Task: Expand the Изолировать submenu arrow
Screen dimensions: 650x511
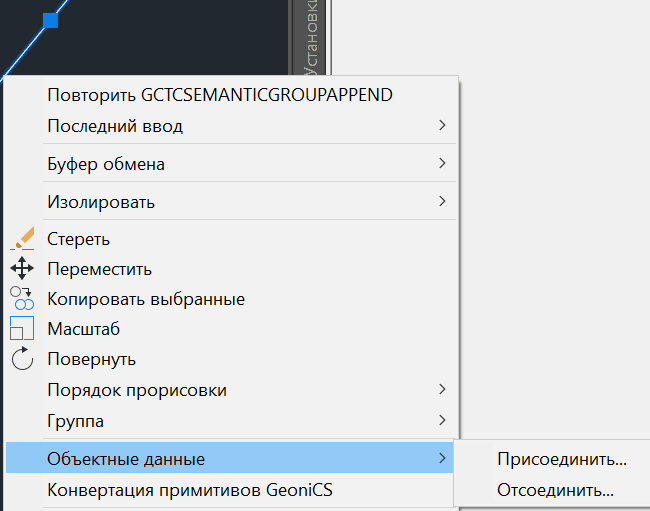Action: (441, 201)
